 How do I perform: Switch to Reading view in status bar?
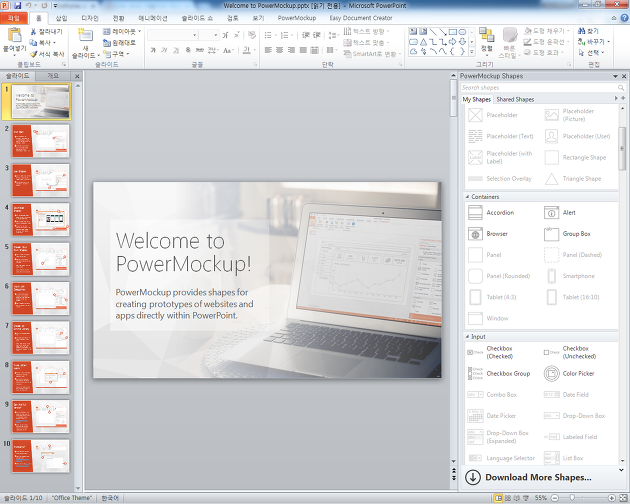[516, 498]
